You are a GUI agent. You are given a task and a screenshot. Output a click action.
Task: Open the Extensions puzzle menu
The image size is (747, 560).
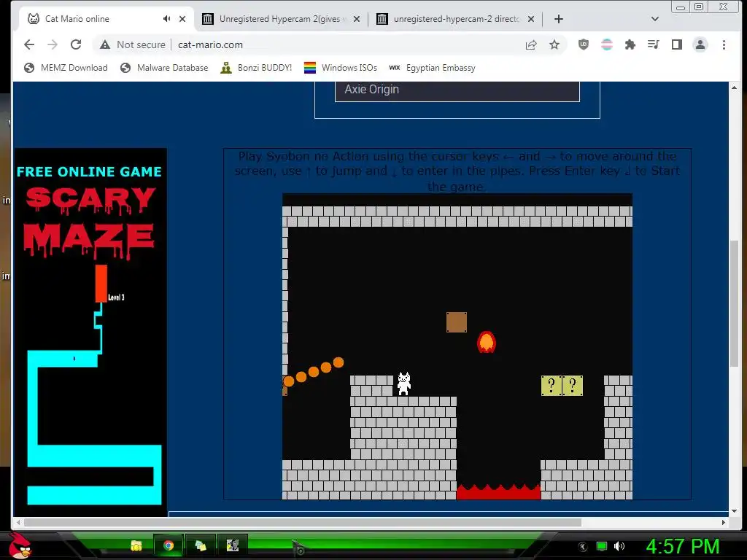tap(630, 44)
